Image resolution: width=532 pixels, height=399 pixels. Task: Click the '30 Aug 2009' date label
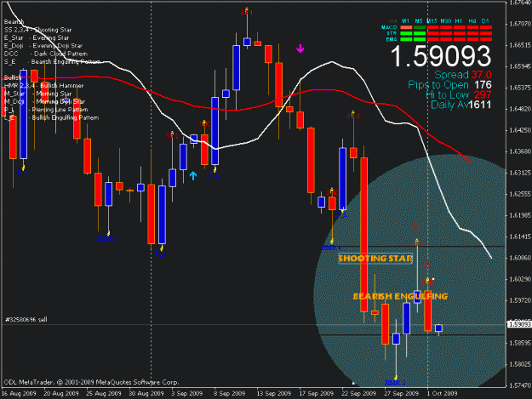point(146,393)
